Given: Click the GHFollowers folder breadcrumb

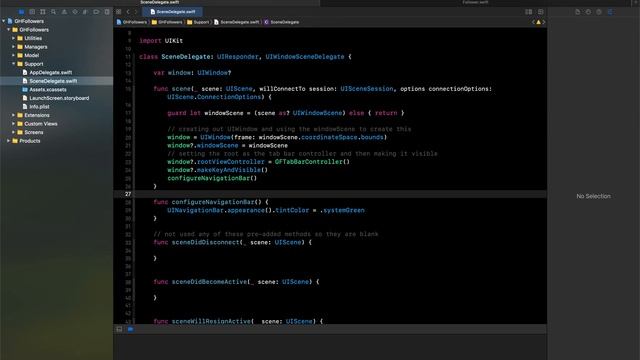Looking at the screenshot, I should point(167,22).
